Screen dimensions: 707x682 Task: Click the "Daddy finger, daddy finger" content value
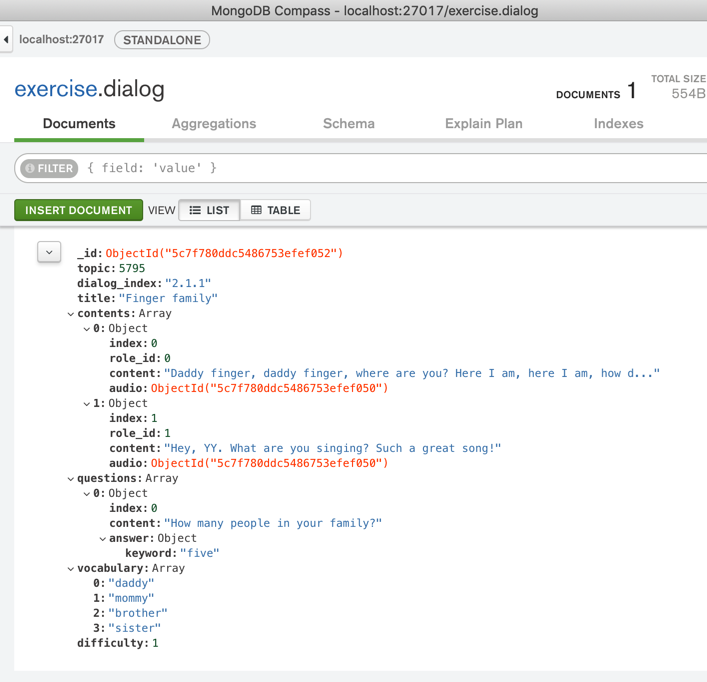(412, 373)
